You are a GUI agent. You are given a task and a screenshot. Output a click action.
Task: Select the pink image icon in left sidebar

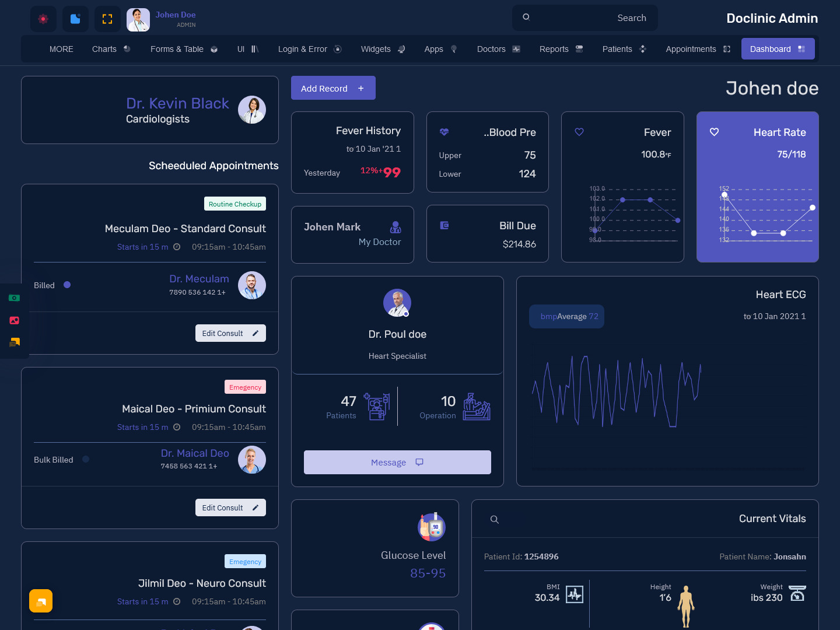(x=14, y=320)
